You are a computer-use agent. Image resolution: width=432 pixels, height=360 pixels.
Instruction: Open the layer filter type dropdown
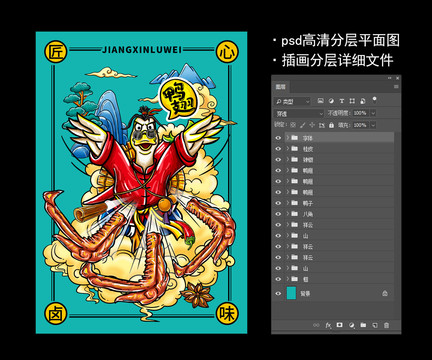pos(292,101)
